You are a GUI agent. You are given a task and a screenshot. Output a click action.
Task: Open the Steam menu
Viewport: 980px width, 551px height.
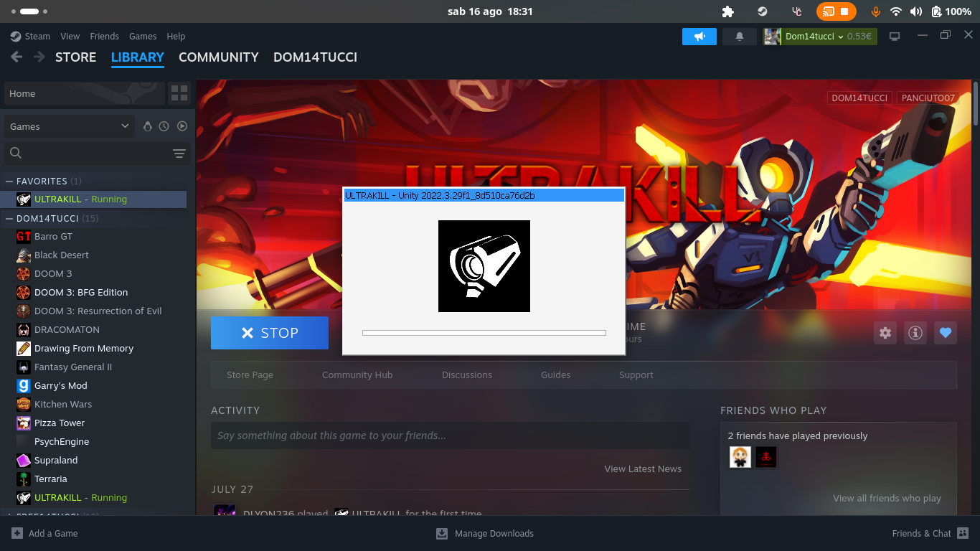[37, 37]
